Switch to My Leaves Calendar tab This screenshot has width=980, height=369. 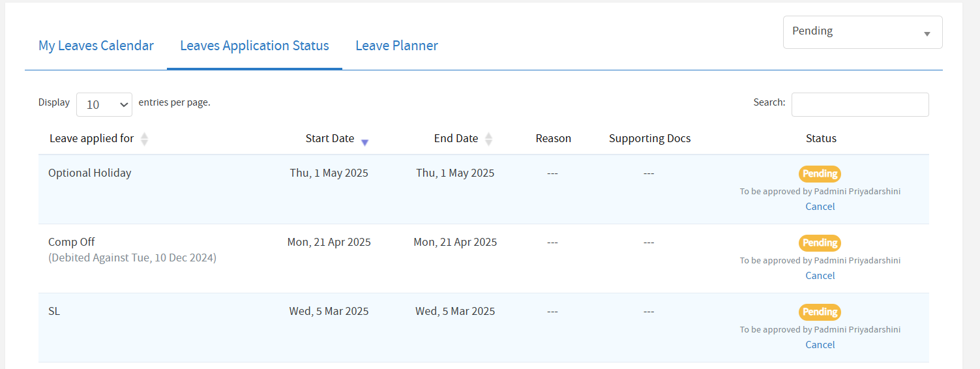[x=96, y=46]
